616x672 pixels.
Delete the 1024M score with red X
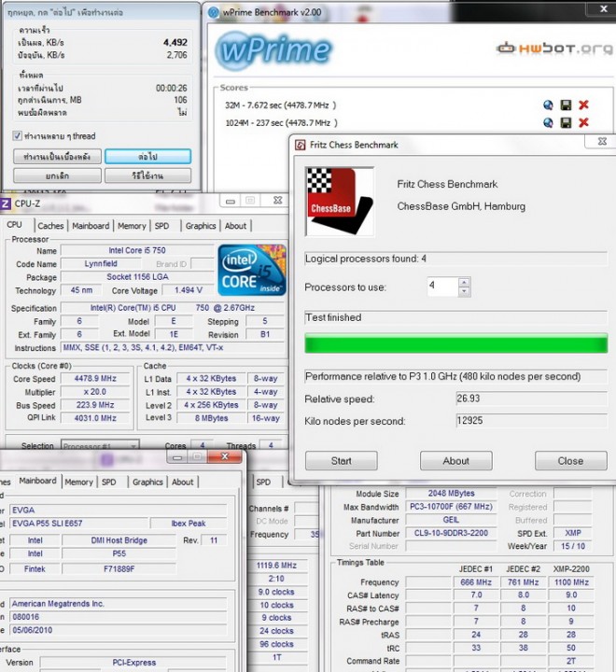coord(583,123)
